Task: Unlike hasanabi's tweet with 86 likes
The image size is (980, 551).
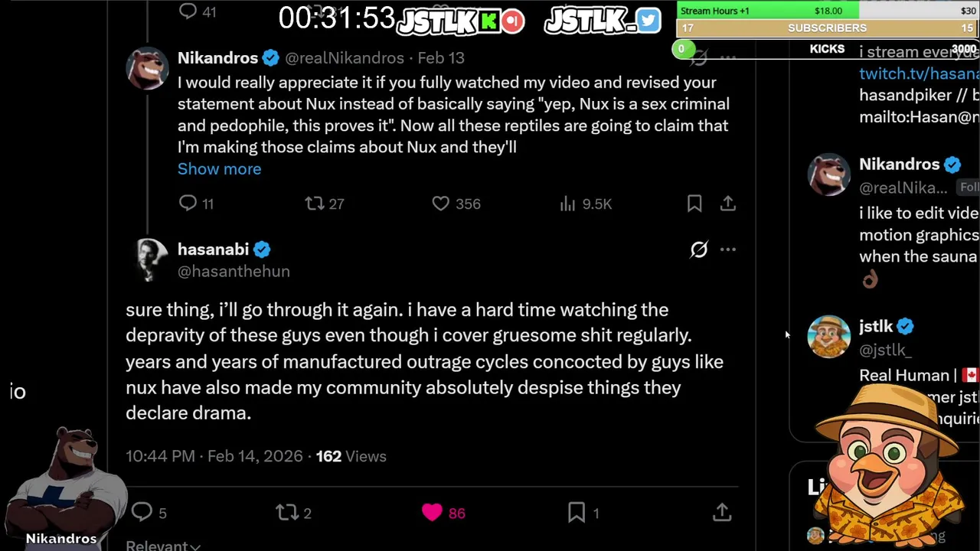Action: coord(432,512)
